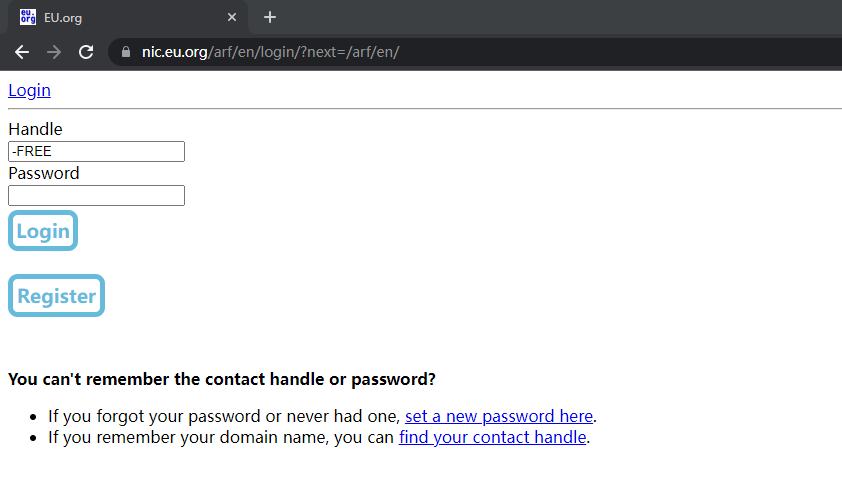
Task: Click the "Password" field label
Action: pyautogui.click(x=43, y=173)
